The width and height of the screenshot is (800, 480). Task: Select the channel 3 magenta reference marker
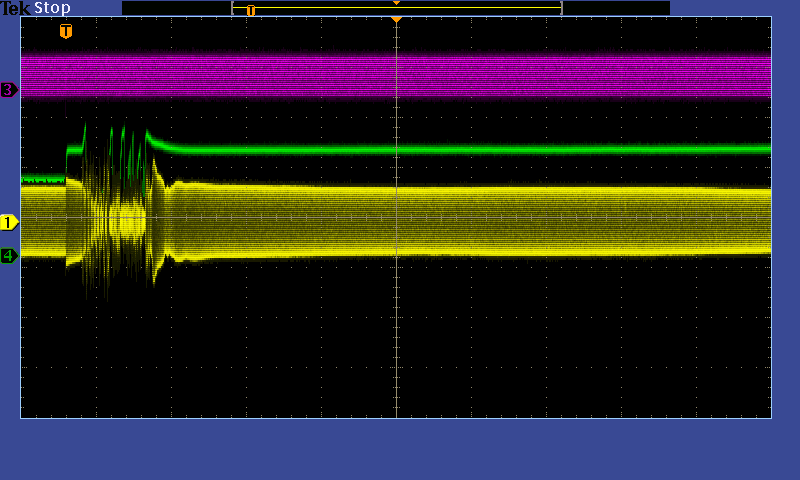[9, 90]
